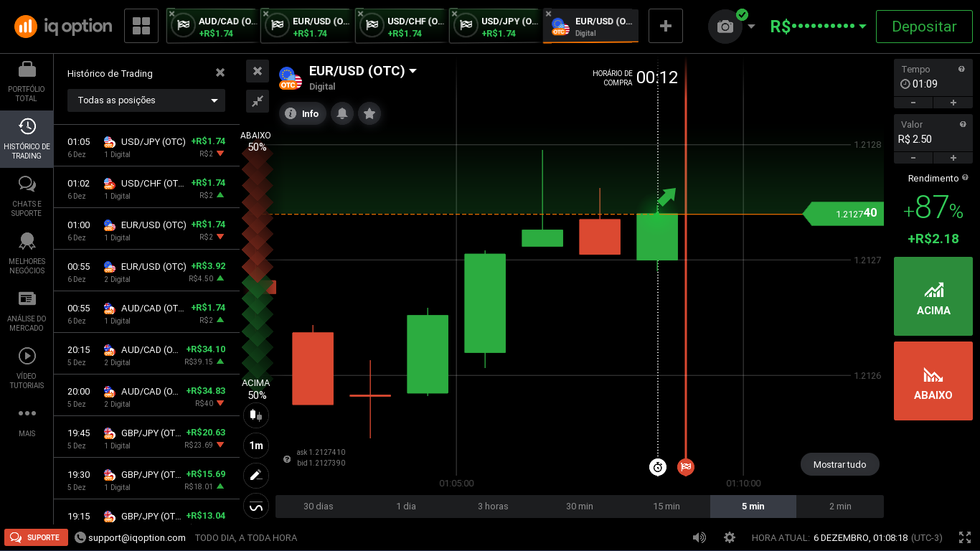The height and width of the screenshot is (551, 980).
Task: Increase Valor with plus button
Action: [x=953, y=158]
